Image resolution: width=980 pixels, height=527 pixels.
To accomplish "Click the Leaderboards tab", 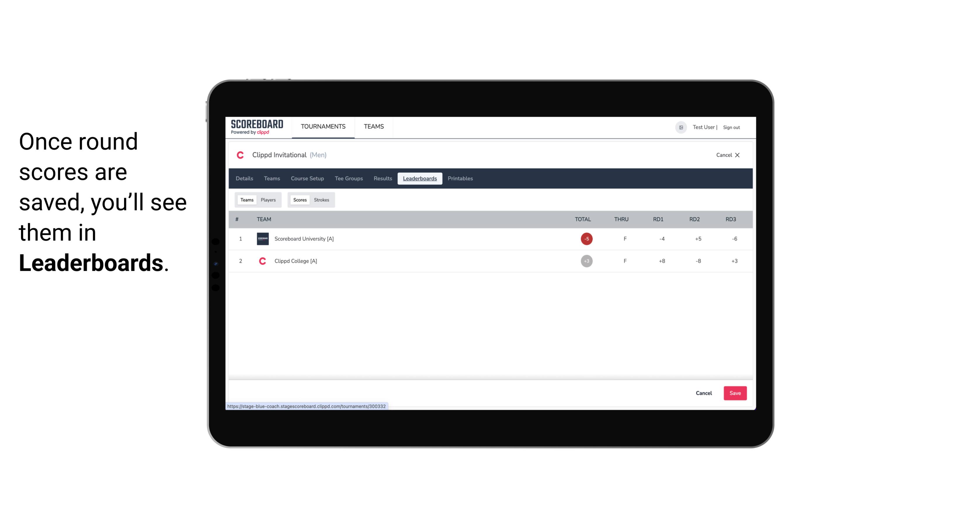I will point(420,179).
